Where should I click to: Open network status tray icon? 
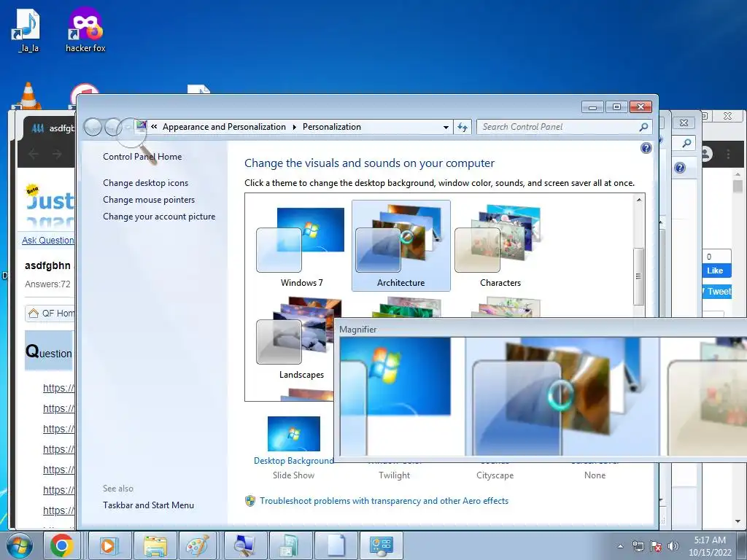coord(638,546)
